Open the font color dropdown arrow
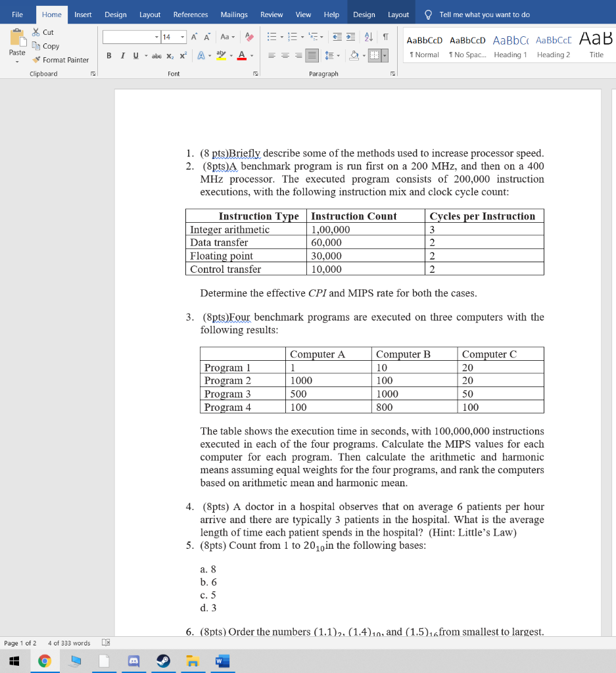Image resolution: width=616 pixels, height=673 pixels. point(250,56)
